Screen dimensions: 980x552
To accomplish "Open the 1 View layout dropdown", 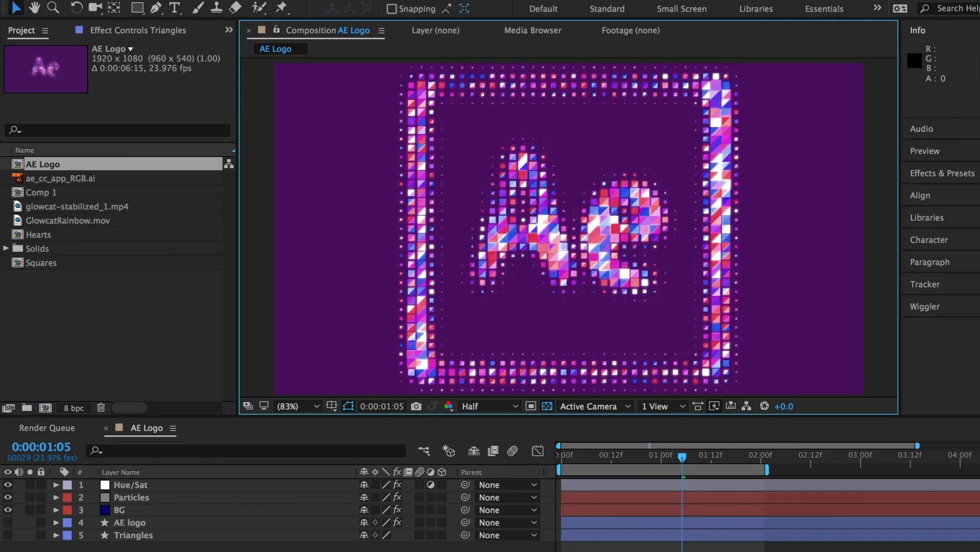I will (x=663, y=407).
